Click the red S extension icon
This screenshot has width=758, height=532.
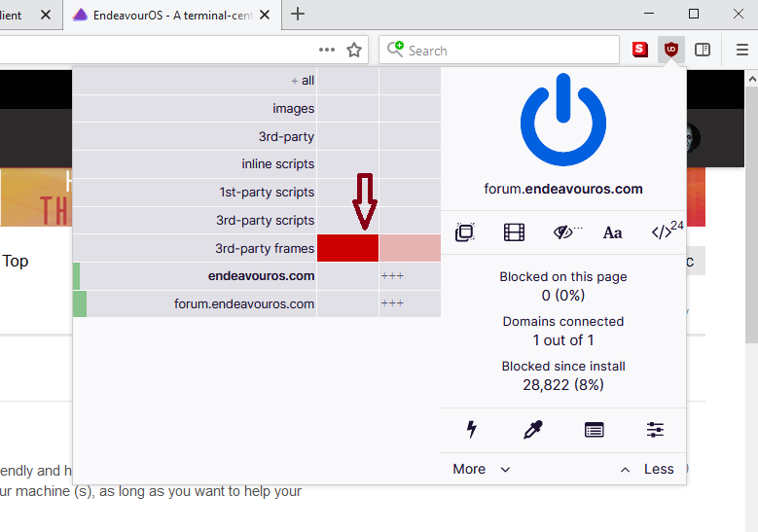(x=639, y=50)
